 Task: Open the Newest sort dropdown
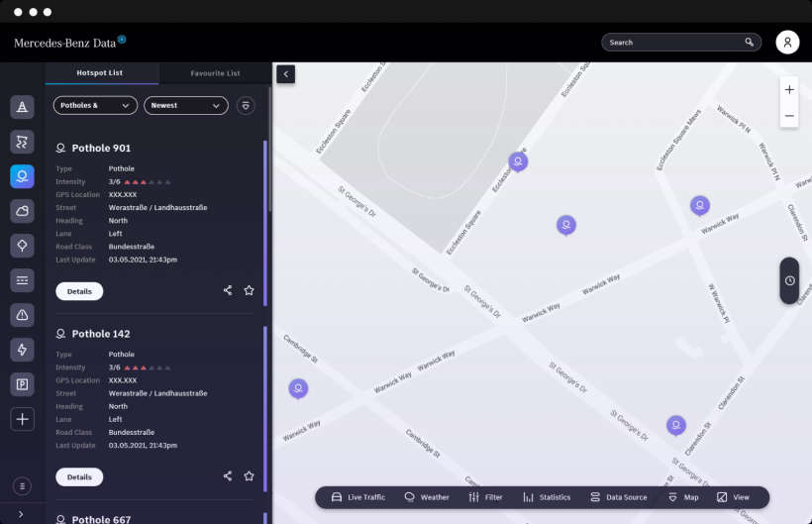[x=186, y=106]
